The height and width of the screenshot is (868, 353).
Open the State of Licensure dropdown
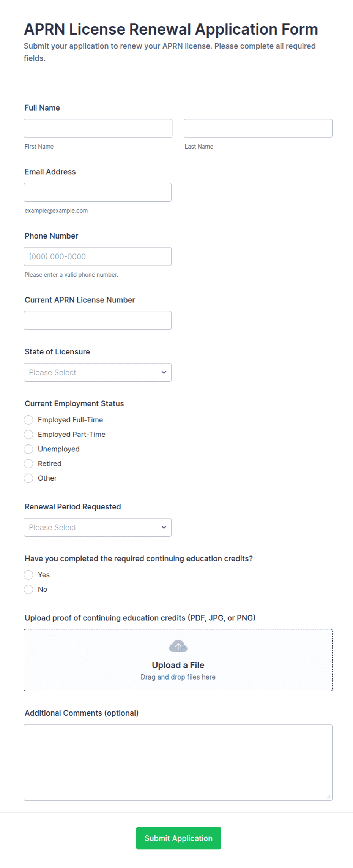tap(98, 372)
